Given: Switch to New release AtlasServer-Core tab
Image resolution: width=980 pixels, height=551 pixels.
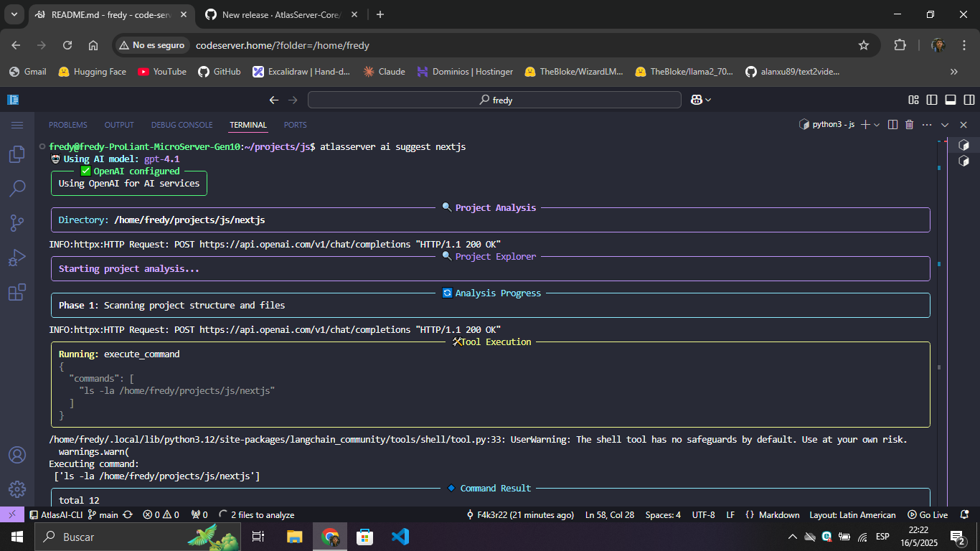Looking at the screenshot, I should (x=281, y=14).
